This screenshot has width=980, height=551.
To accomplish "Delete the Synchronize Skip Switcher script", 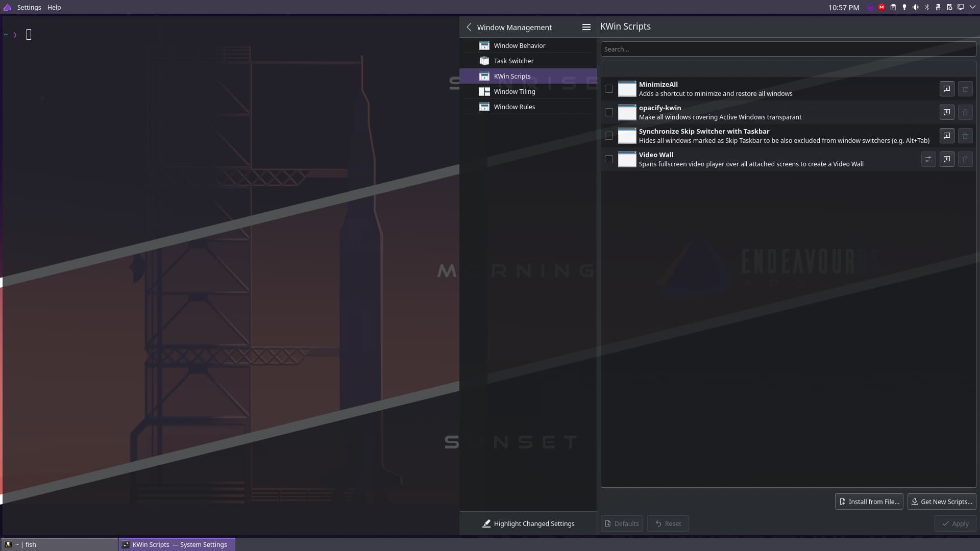I will [965, 136].
